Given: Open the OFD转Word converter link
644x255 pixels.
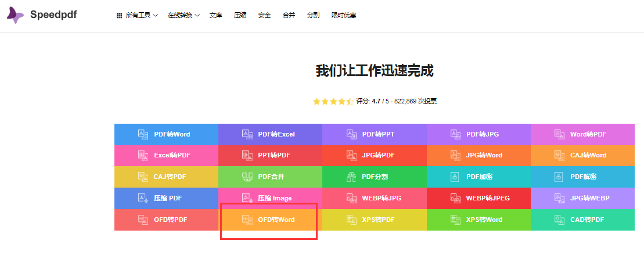Looking at the screenshot, I should click(x=270, y=220).
